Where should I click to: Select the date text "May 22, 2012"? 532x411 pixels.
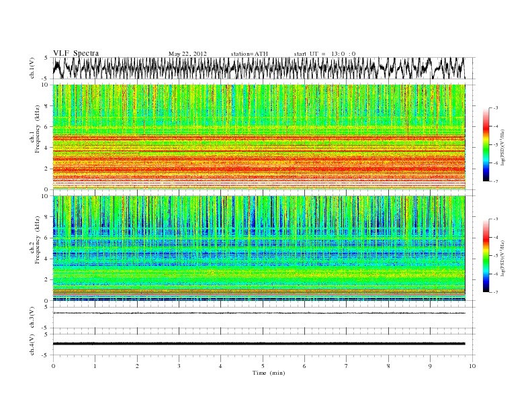point(187,54)
